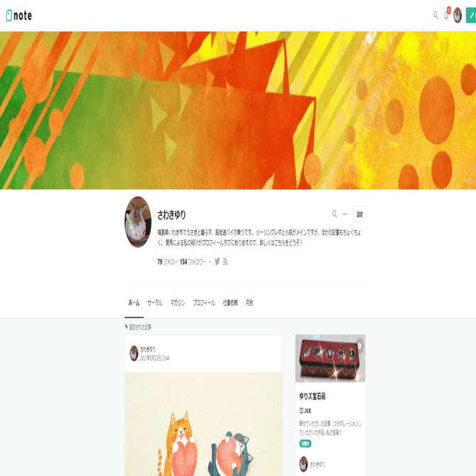View the 79 フォロー following list
The width and height of the screenshot is (476, 476).
tap(167, 261)
